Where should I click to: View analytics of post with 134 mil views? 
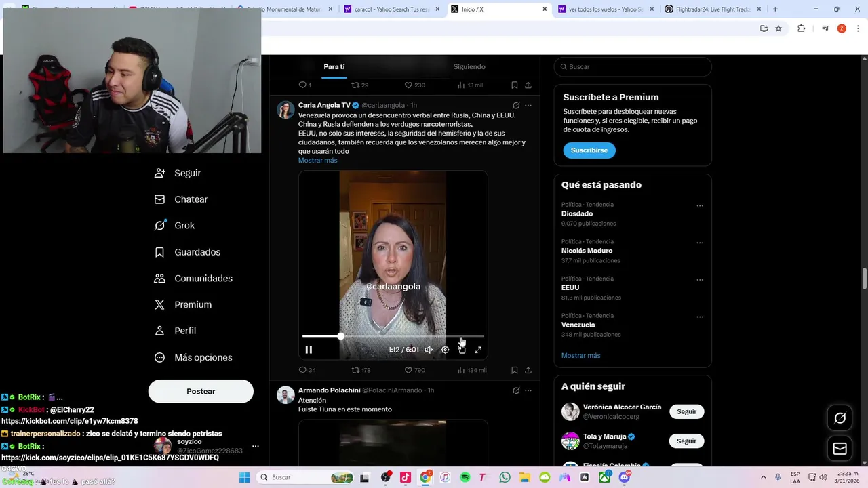coord(472,370)
